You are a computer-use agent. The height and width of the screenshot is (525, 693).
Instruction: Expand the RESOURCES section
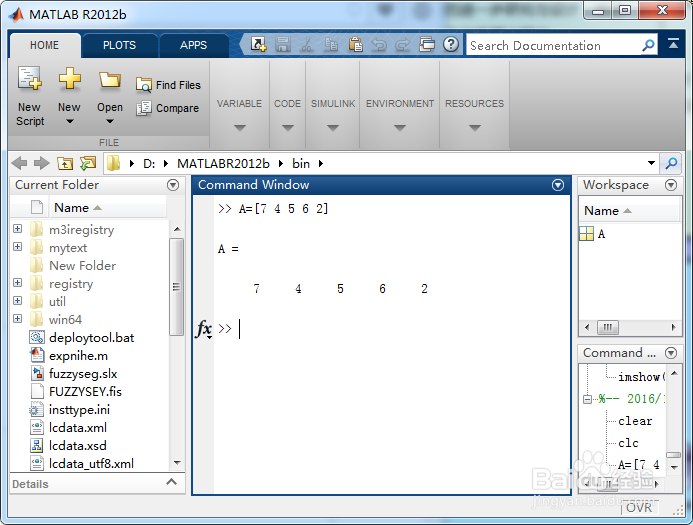pyautogui.click(x=474, y=128)
